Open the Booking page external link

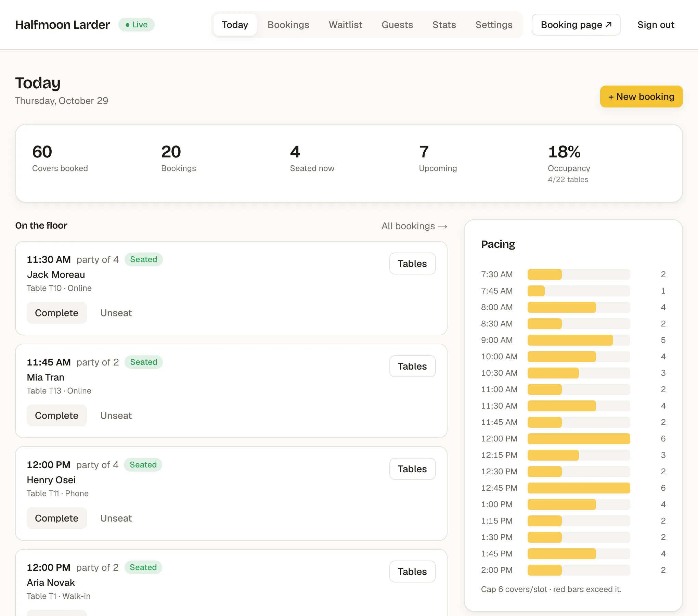pyautogui.click(x=576, y=25)
